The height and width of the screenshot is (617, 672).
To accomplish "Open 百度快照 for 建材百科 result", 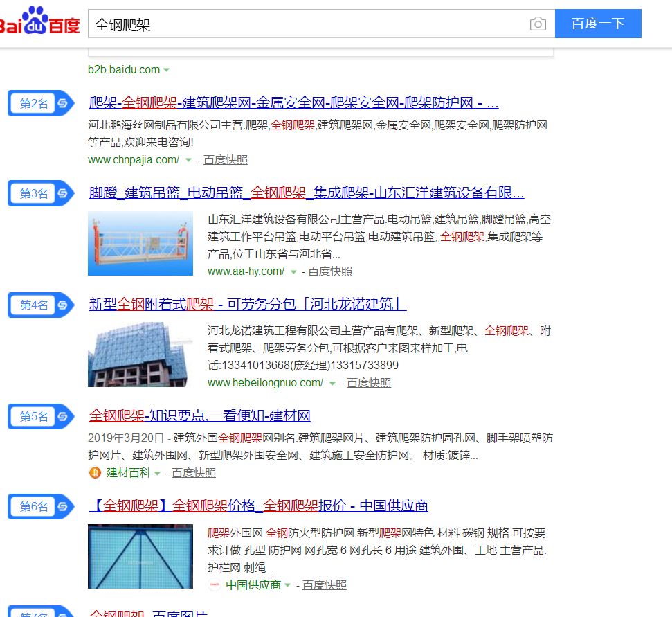I will [x=194, y=473].
